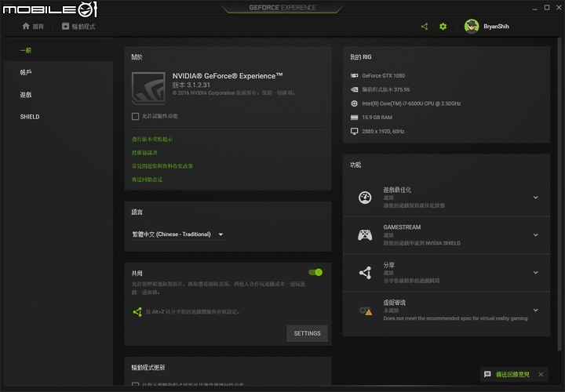Open the license agreement link
Image resolution: width=565 pixels, height=392 pixels.
tap(144, 153)
